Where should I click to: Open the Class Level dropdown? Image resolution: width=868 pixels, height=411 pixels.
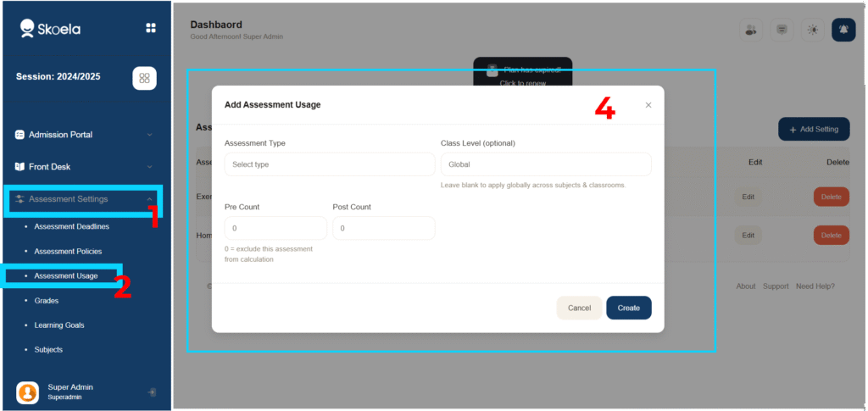[546, 164]
